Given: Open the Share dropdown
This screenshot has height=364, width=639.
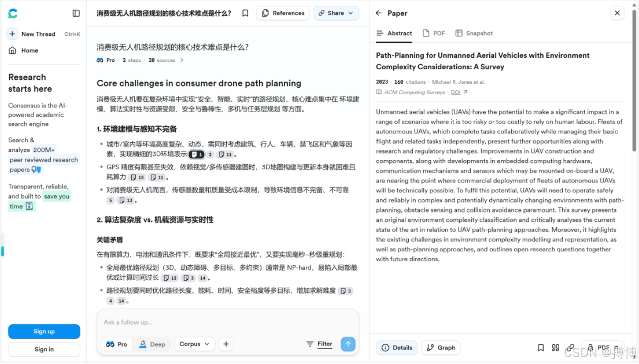Looking at the screenshot, I should pyautogui.click(x=336, y=13).
